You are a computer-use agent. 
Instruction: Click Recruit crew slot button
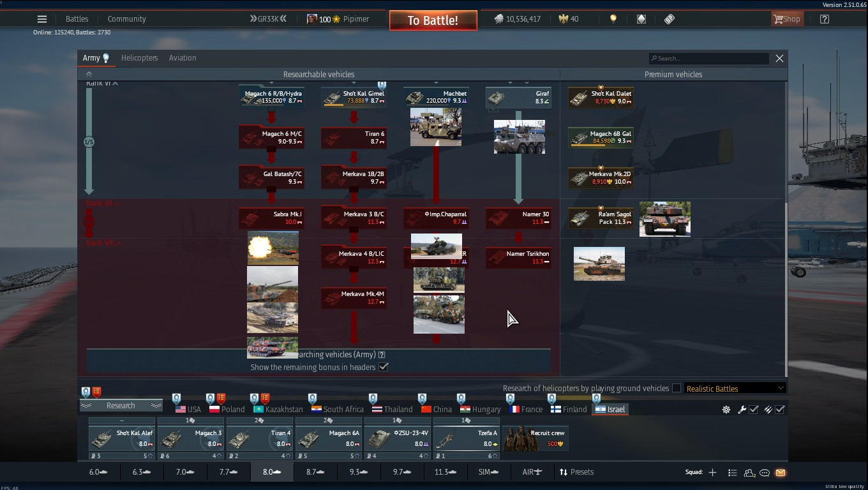click(x=535, y=438)
